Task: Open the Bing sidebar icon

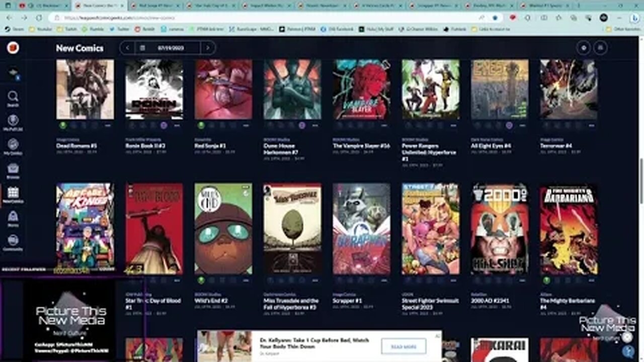Action: point(634,18)
